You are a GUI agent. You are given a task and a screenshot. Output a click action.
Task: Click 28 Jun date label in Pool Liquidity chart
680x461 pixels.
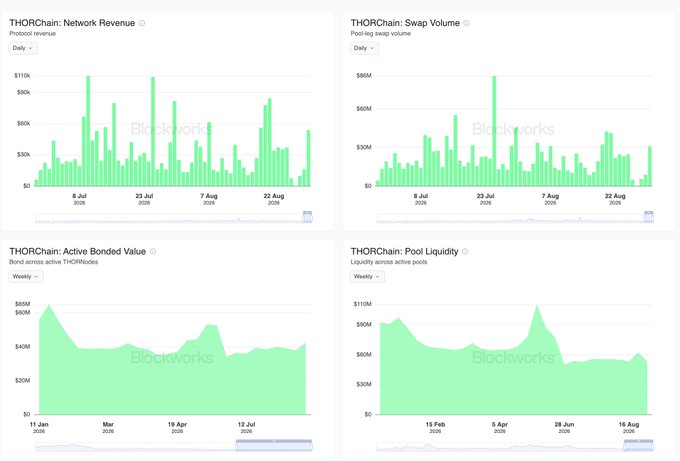(x=564, y=425)
